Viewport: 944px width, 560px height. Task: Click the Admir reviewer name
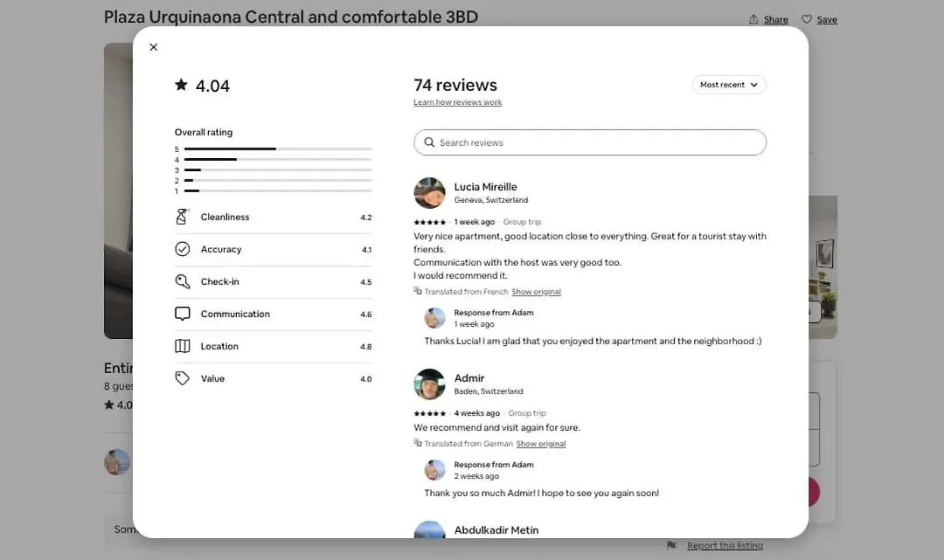click(x=469, y=378)
